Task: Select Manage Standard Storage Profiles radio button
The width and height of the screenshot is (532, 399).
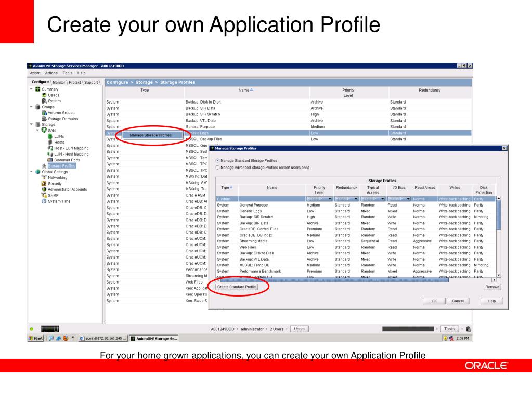Action: 217,160
